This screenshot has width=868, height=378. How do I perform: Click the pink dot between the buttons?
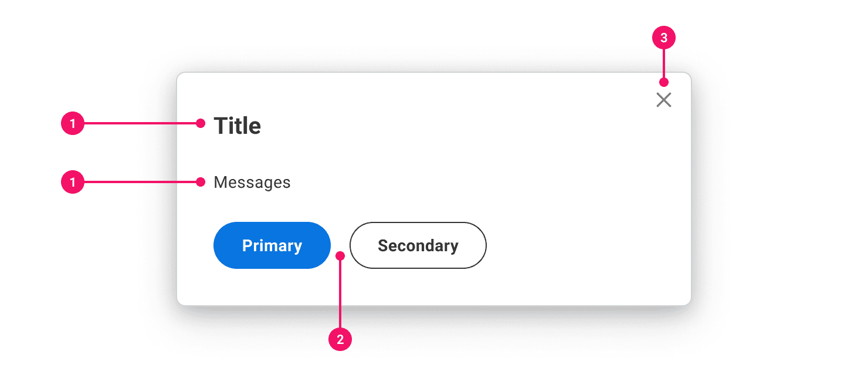pos(340,255)
